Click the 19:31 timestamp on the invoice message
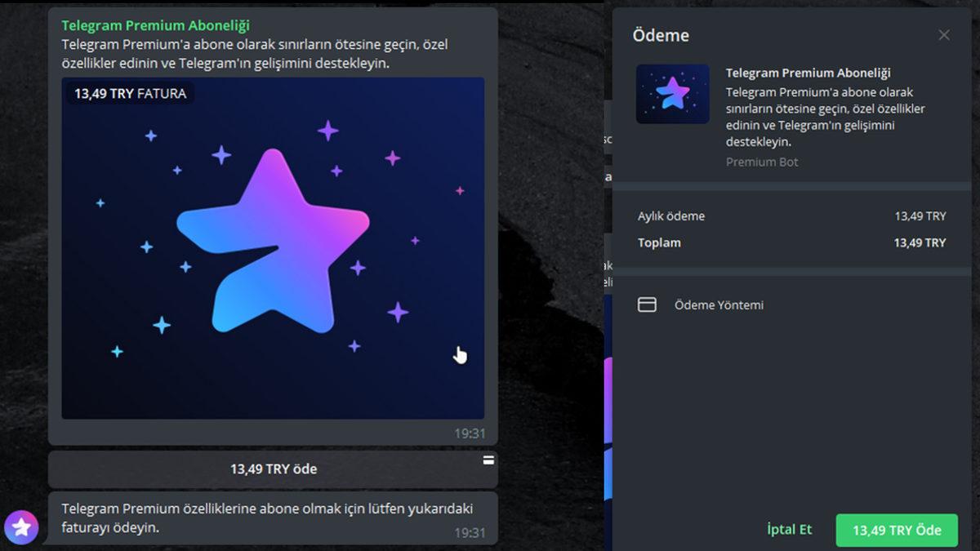 tap(471, 433)
